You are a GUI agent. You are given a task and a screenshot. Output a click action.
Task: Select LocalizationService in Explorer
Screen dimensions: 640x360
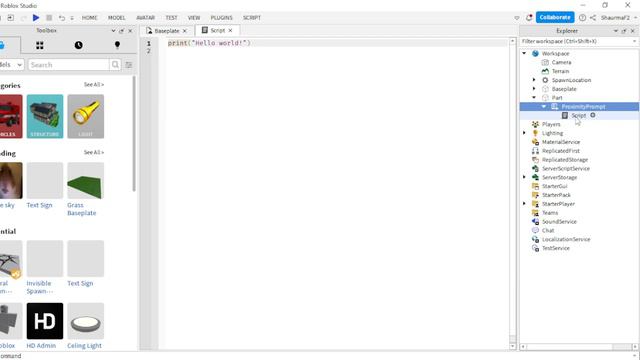(566, 239)
